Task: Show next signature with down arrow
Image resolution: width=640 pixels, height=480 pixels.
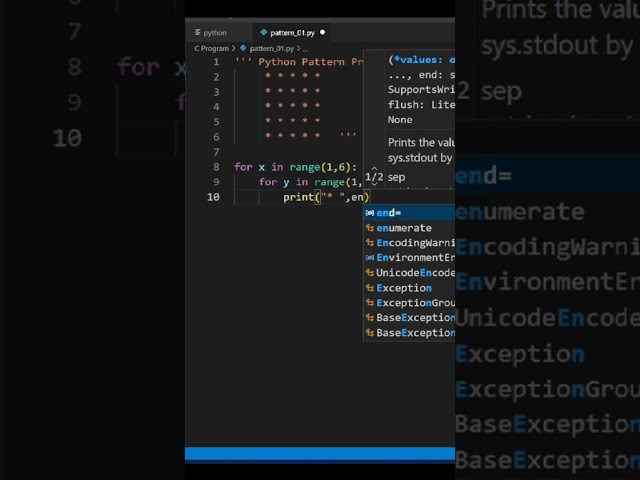Action: click(374, 185)
